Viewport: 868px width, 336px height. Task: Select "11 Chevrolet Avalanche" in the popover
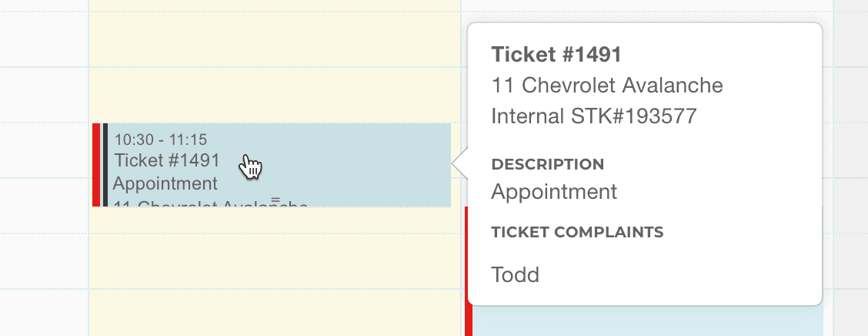(x=607, y=85)
